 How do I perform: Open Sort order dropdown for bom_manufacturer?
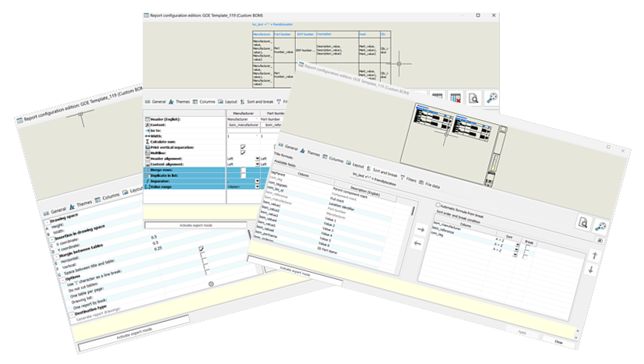(517, 246)
